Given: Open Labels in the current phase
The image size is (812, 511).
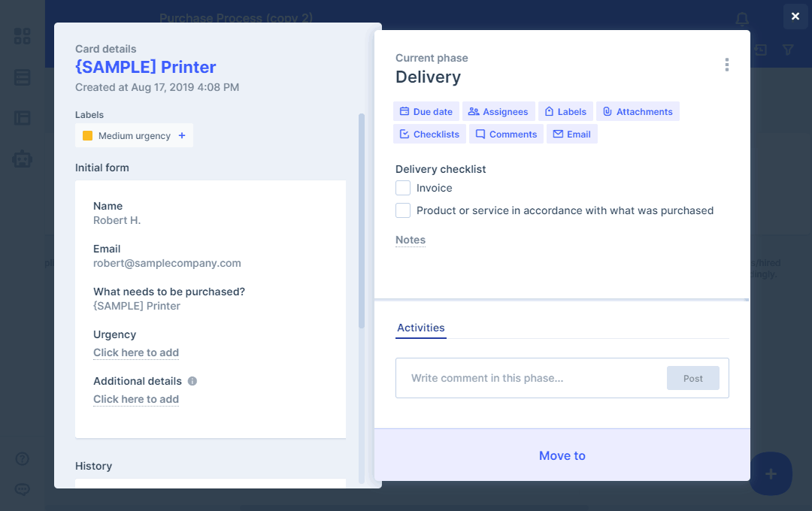Looking at the screenshot, I should (x=565, y=112).
